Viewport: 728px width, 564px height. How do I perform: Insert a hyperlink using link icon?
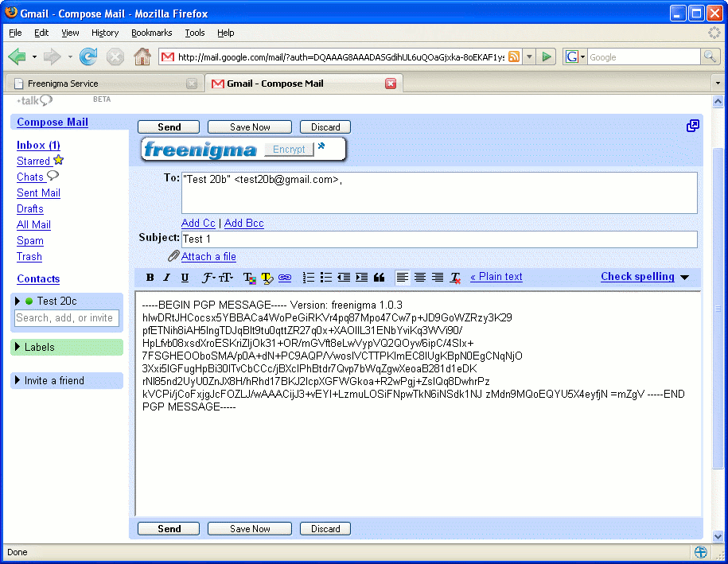click(x=285, y=278)
